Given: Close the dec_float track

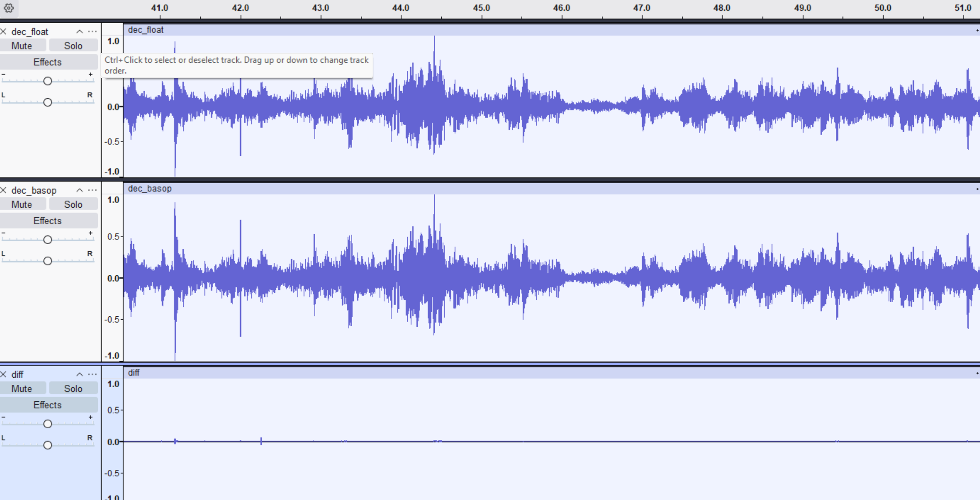Looking at the screenshot, I should [x=4, y=32].
